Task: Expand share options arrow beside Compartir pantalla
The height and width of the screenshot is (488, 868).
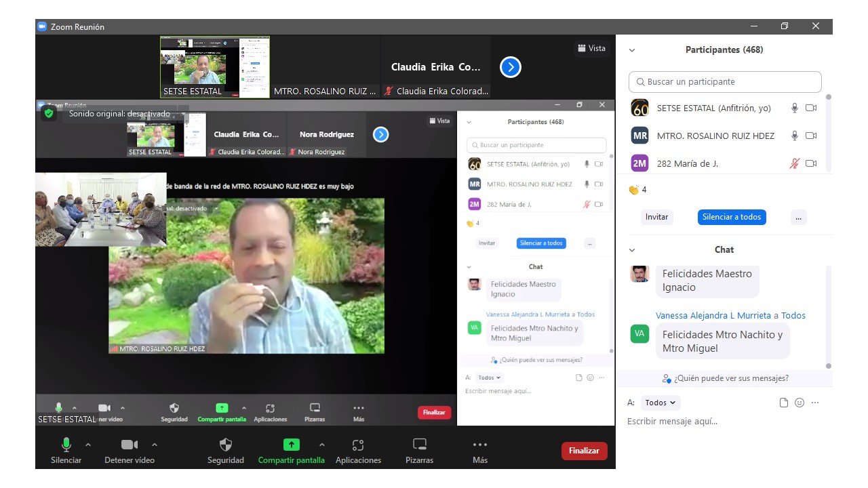Action: coord(322,445)
